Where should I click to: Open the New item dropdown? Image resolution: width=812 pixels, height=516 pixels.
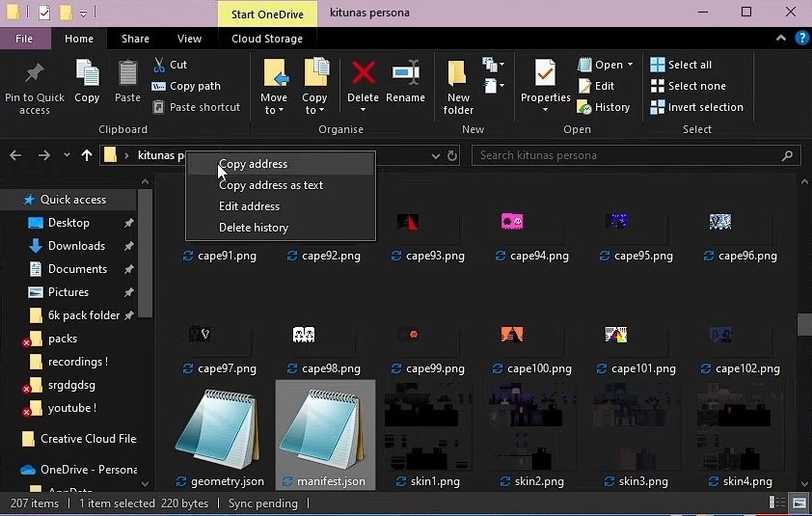tap(494, 65)
